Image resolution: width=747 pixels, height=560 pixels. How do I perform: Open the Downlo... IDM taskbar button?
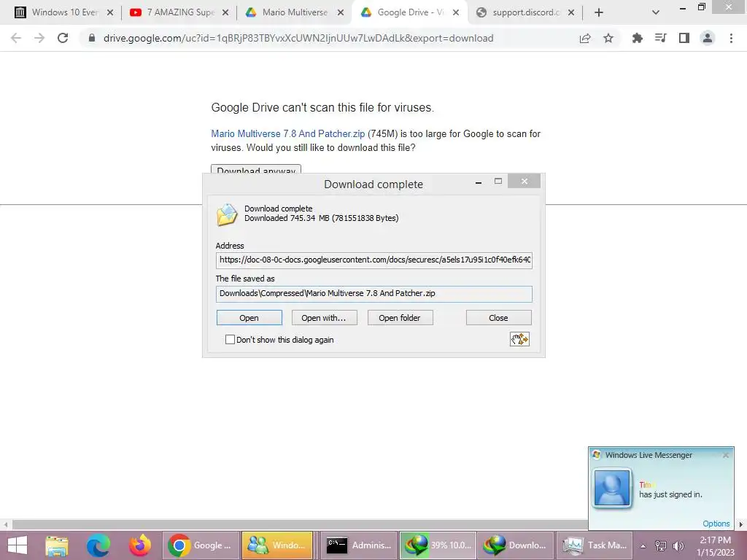tap(516, 545)
